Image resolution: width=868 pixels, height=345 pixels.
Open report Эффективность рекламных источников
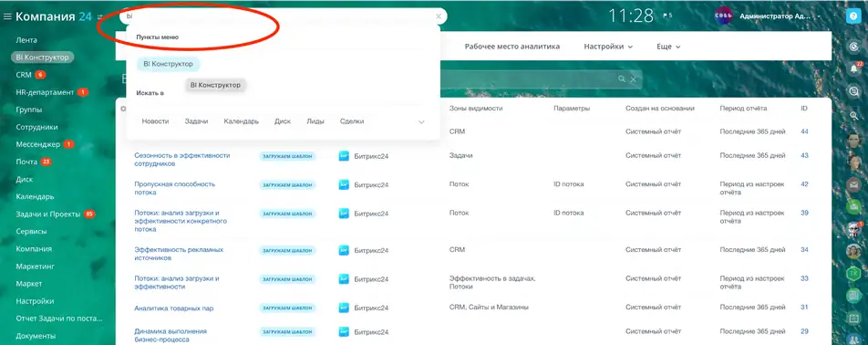[179, 254]
